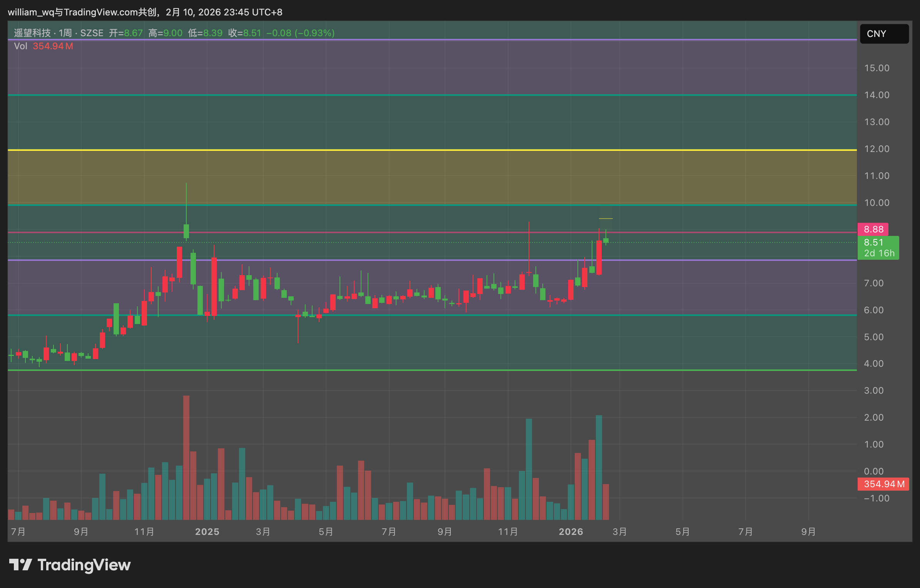Click the yellow shaded price zone
Image resolution: width=920 pixels, height=588 pixels.
click(x=432, y=177)
